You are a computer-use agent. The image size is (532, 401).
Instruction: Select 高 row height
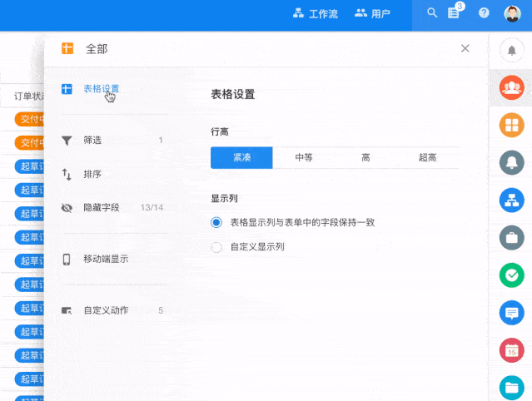(365, 157)
